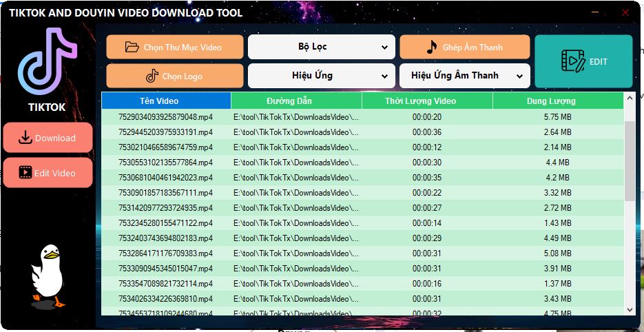Viewport: 644px width, 332px height.
Task: Click the Đường Dẫn column header
Action: pos(296,101)
